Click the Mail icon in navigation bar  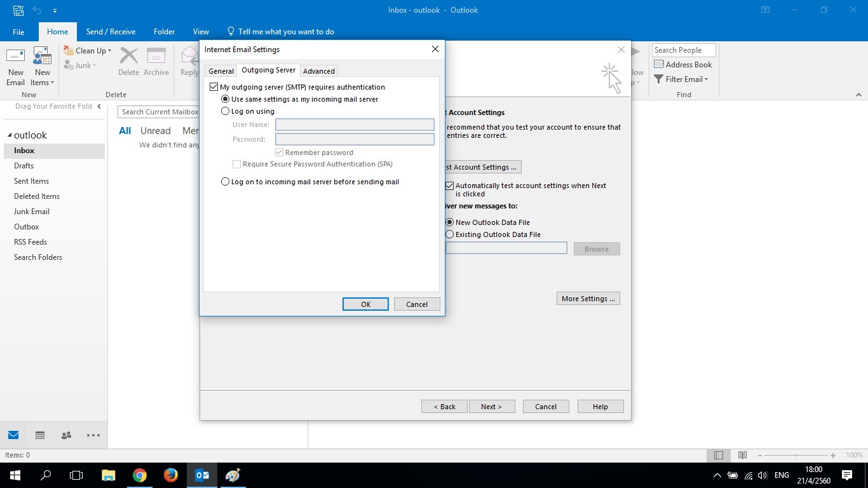(x=13, y=435)
